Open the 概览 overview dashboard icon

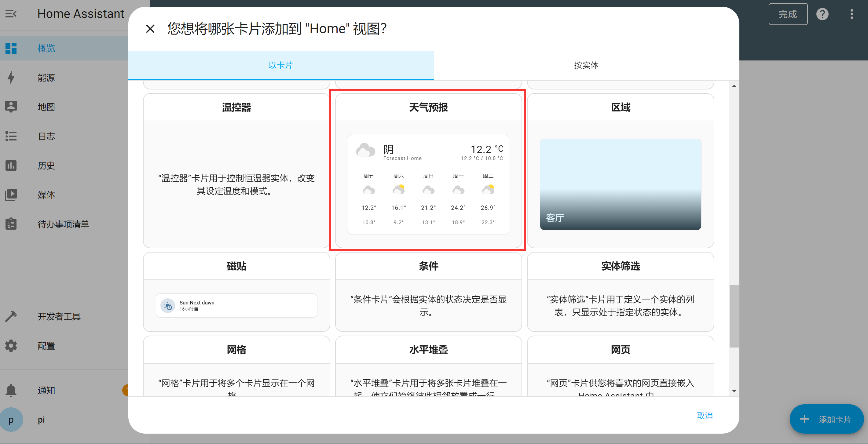[x=11, y=48]
